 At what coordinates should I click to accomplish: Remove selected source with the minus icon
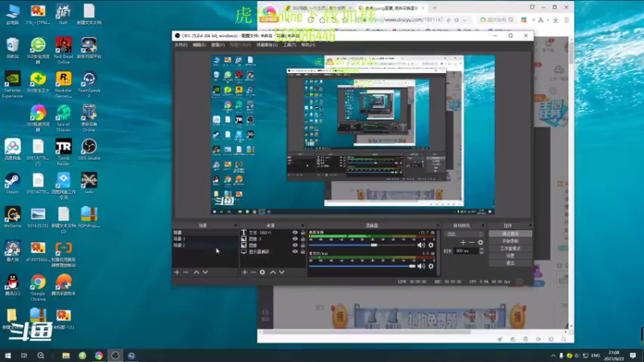point(253,272)
